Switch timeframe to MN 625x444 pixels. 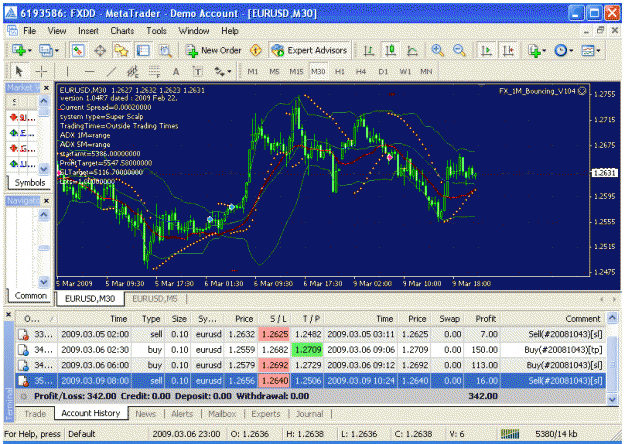(x=426, y=72)
